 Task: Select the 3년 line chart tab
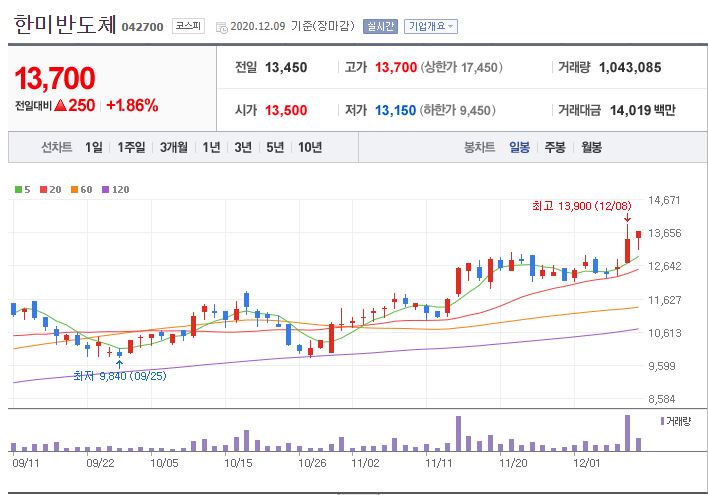click(x=243, y=147)
